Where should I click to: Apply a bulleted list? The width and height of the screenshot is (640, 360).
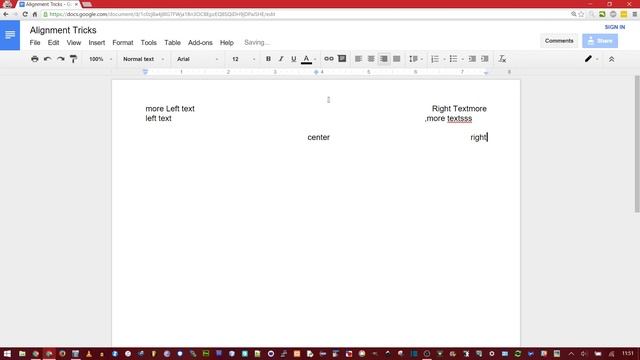[453, 59]
